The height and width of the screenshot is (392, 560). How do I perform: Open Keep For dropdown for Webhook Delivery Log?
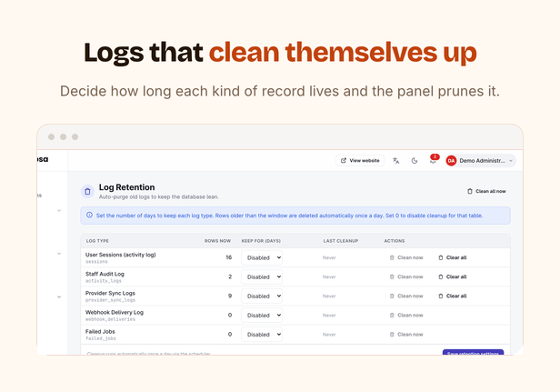point(262,316)
